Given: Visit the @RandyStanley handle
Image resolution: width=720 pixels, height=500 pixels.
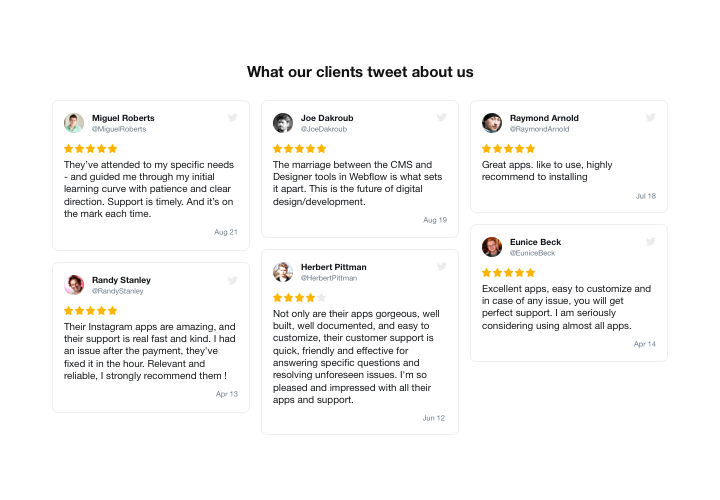Looking at the screenshot, I should coord(118,291).
